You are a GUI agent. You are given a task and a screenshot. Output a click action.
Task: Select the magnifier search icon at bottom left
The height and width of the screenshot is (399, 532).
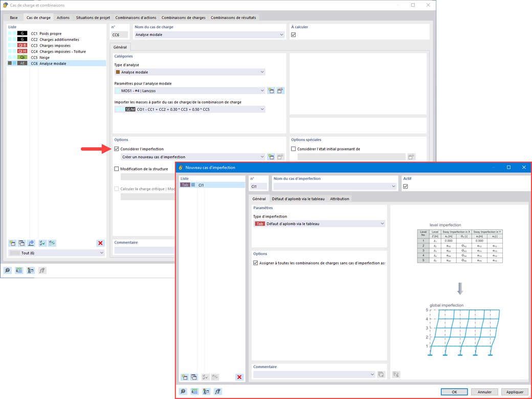(8, 270)
